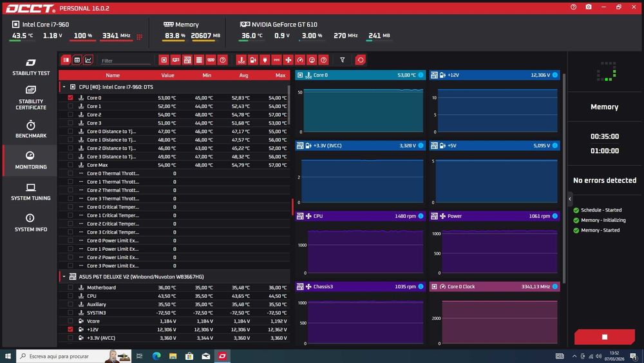Screen dimensions: 644x363
Task: Take a screenshot with camera icon
Action: pyautogui.click(x=589, y=7)
